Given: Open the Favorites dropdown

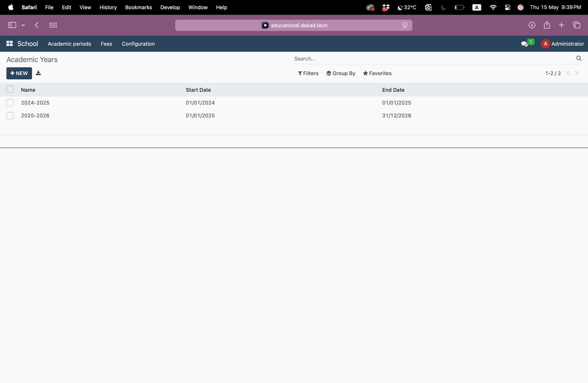Looking at the screenshot, I should click(x=377, y=73).
